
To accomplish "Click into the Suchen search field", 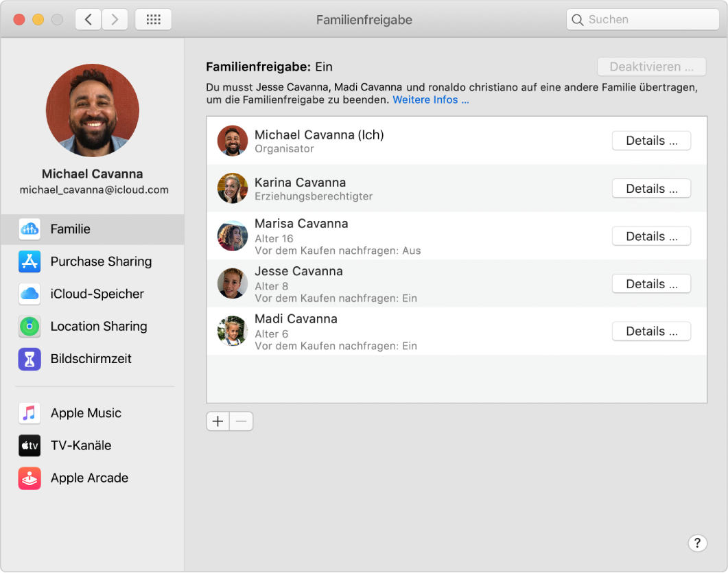I will pyautogui.click(x=642, y=19).
